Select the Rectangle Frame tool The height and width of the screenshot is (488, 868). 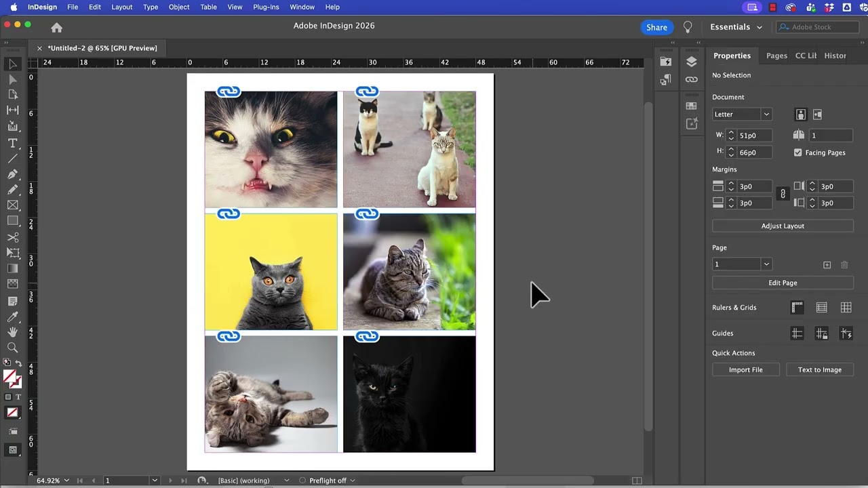pos(13,205)
